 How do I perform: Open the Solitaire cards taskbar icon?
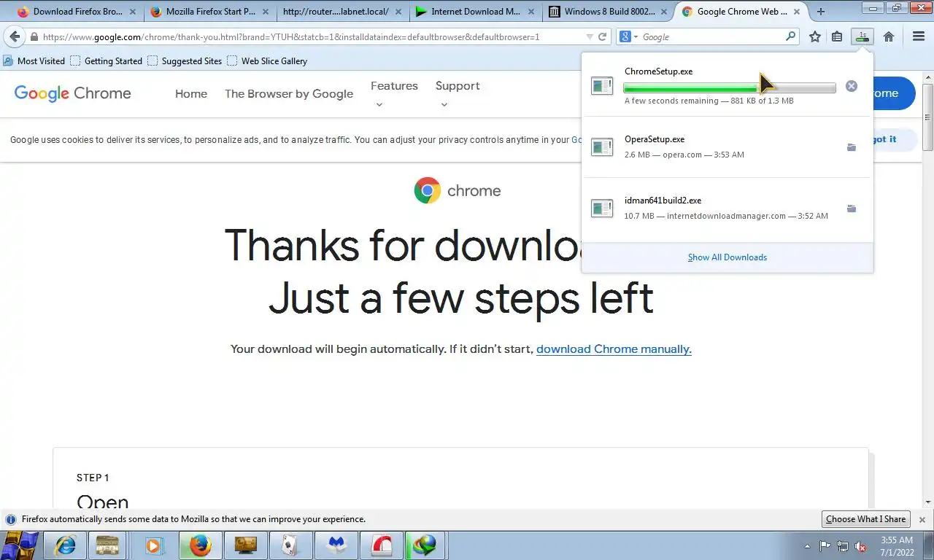click(x=290, y=545)
